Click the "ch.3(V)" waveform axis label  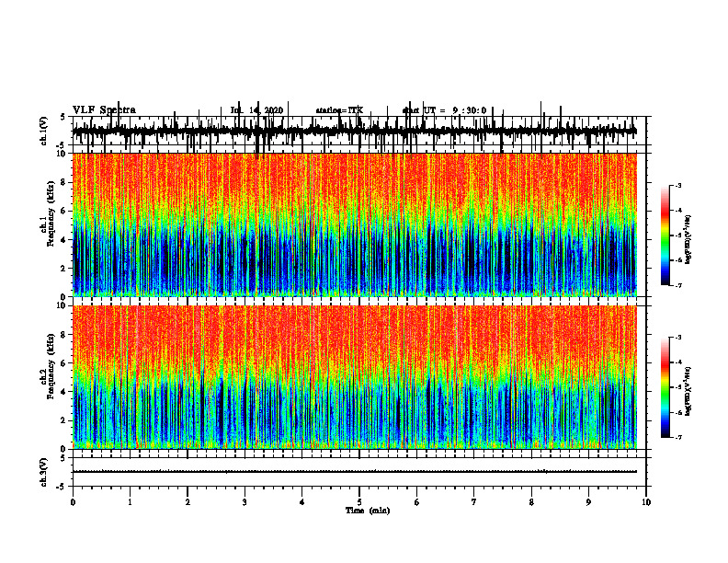44,472
